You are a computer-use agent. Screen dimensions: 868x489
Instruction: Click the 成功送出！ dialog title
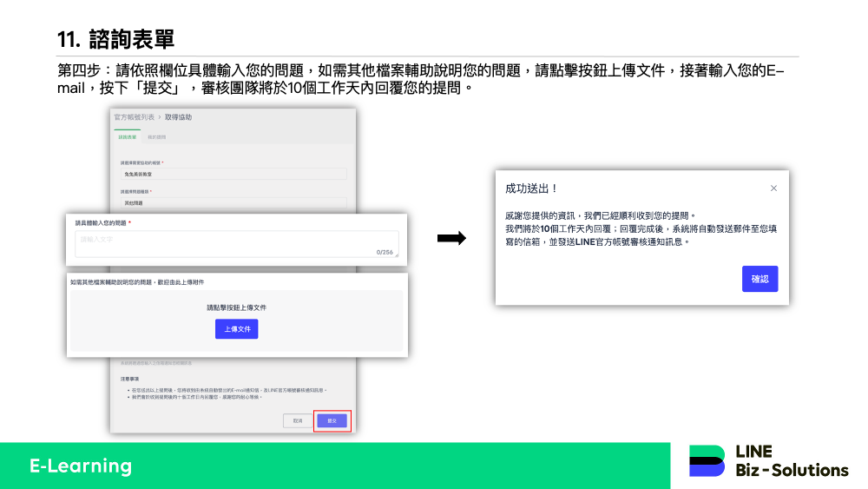[531, 188]
